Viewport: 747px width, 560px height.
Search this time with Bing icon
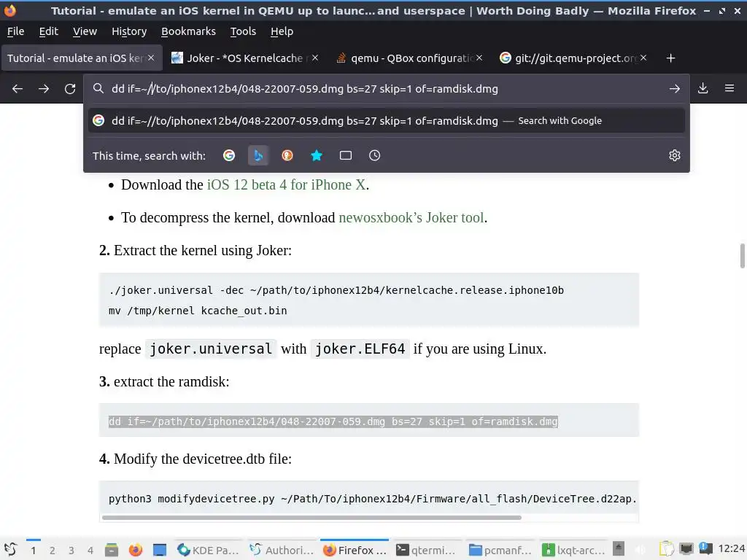click(258, 155)
